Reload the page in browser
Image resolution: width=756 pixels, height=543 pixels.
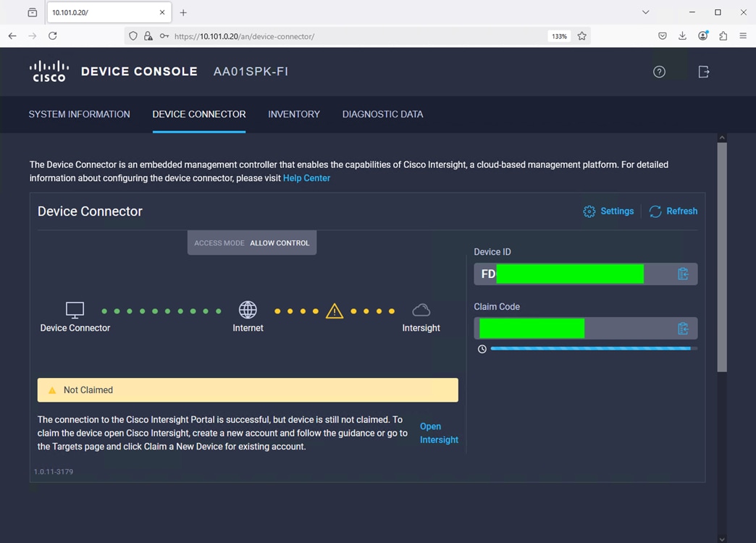53,35
